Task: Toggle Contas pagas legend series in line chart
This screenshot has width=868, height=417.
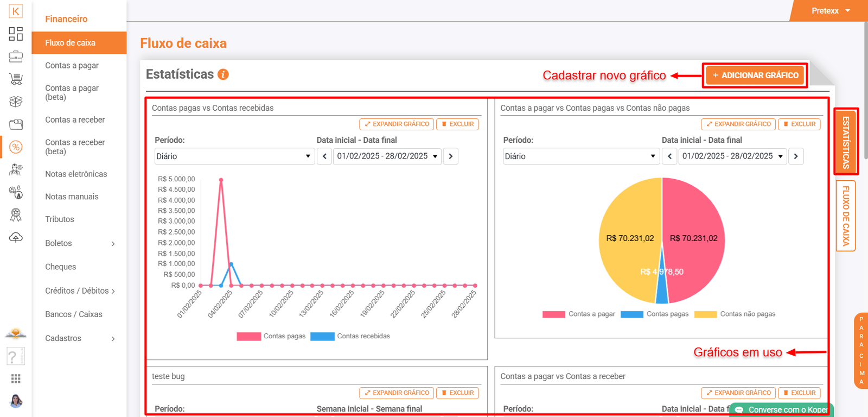Action: pyautogui.click(x=271, y=336)
